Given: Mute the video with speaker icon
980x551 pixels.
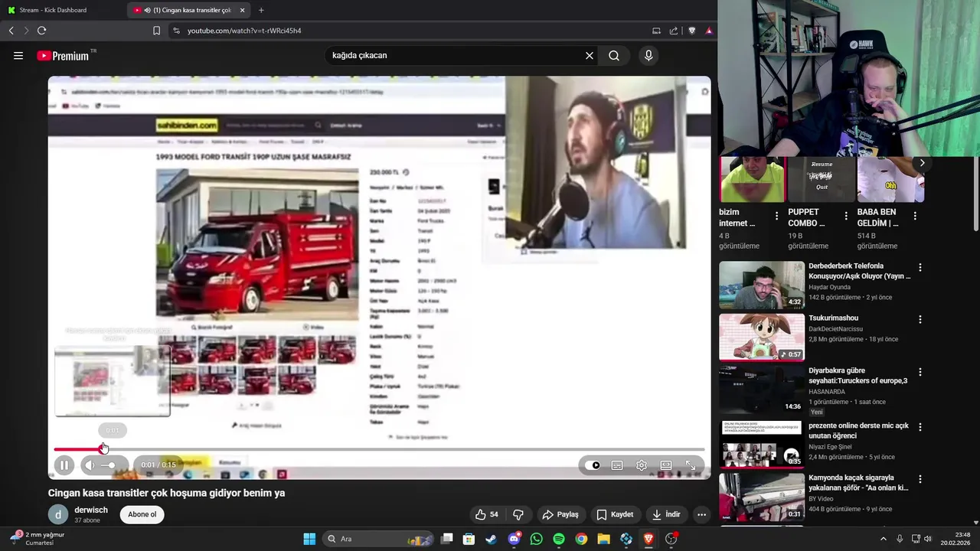Looking at the screenshot, I should (x=90, y=465).
